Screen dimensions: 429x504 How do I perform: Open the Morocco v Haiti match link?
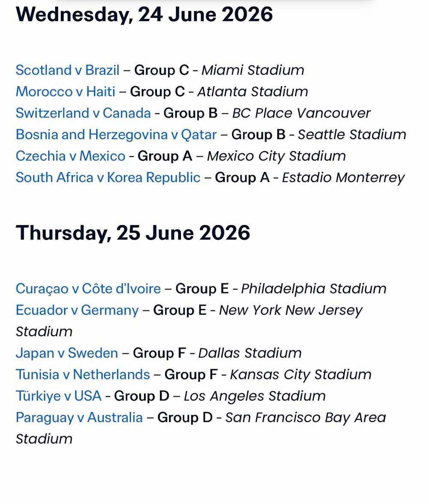pyautogui.click(x=65, y=91)
